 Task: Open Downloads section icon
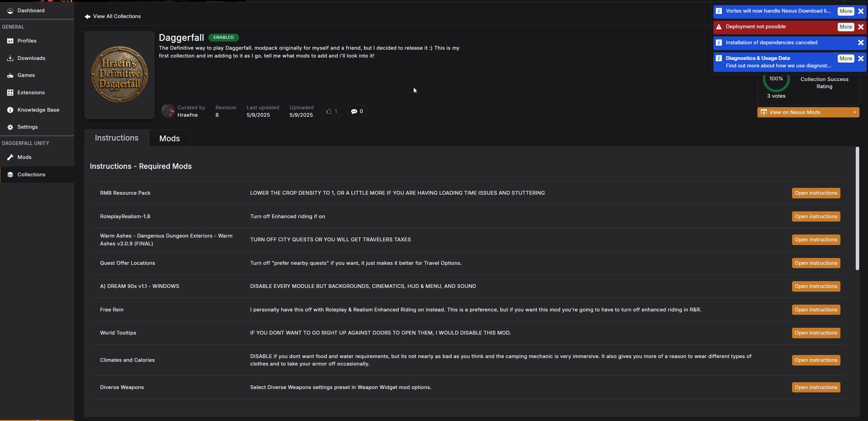pos(10,58)
